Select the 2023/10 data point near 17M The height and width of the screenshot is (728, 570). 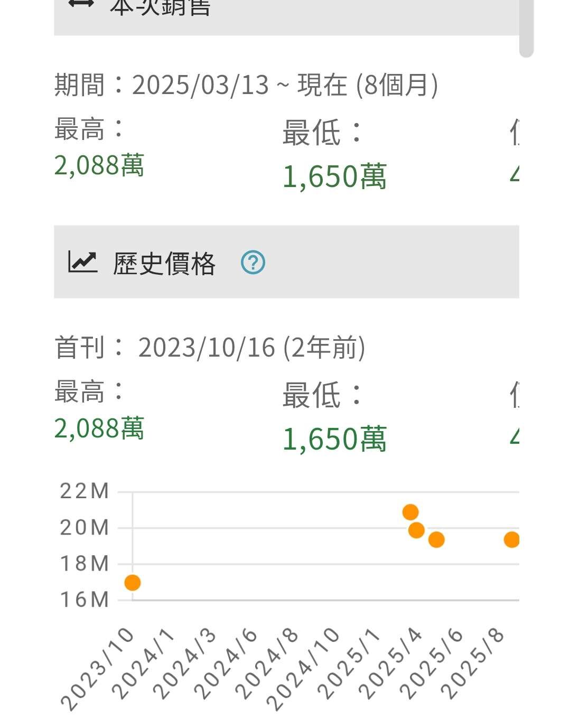(x=132, y=583)
